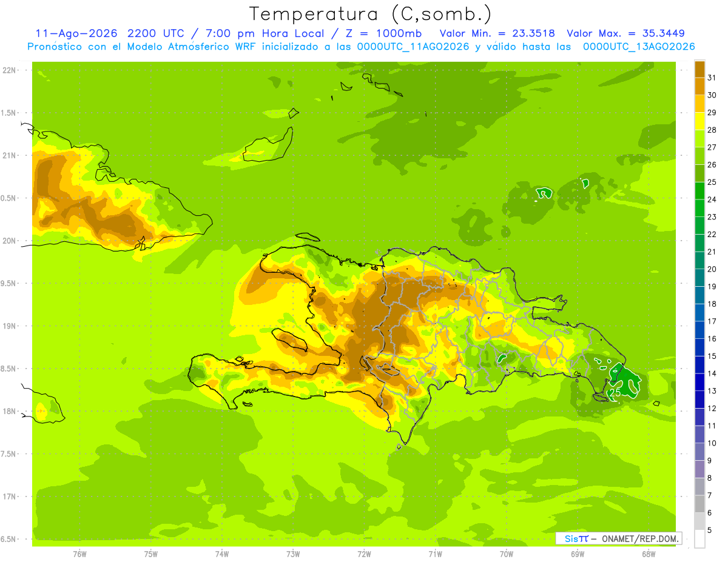The width and height of the screenshot is (728, 562).
Task: Click the latitude axis label "20N"
Action: 10,241
